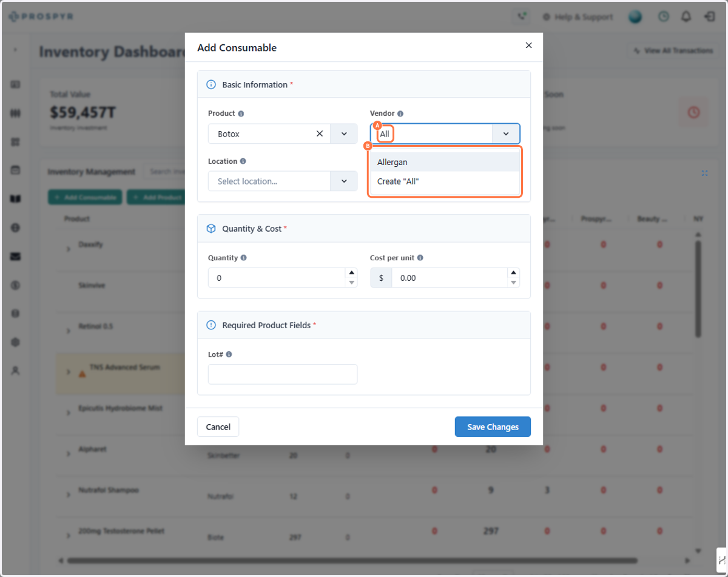
Task: Click Save Changes button
Action: point(493,427)
